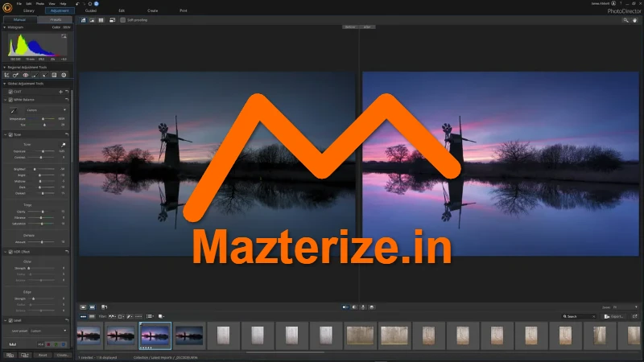Screen dimensions: 644x362
Task: Open secondary monitor display options
Action: coord(112,19)
